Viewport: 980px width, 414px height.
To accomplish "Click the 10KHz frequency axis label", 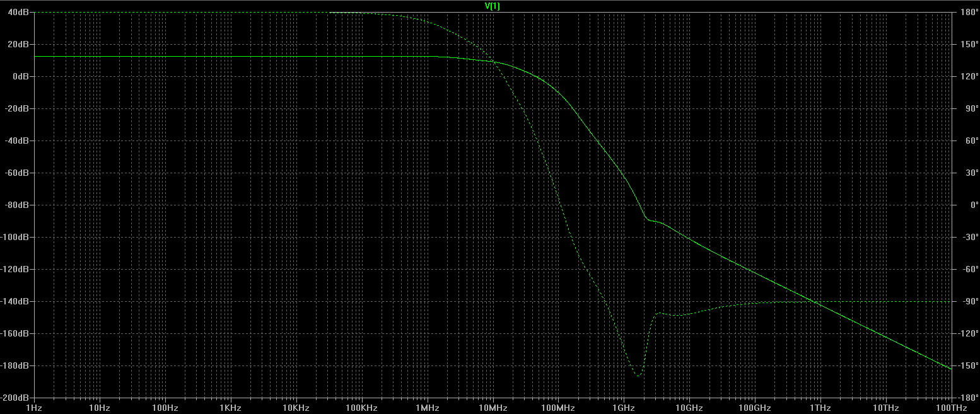I will (296, 408).
